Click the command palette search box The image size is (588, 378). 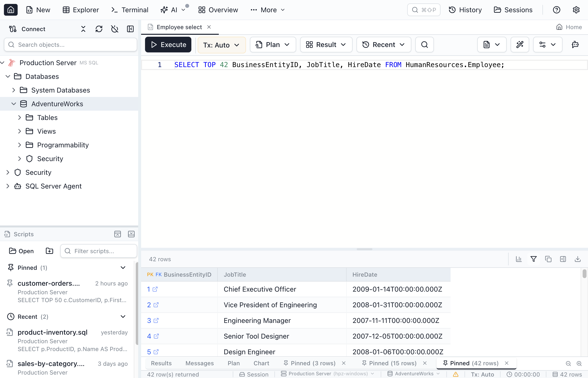coord(424,10)
